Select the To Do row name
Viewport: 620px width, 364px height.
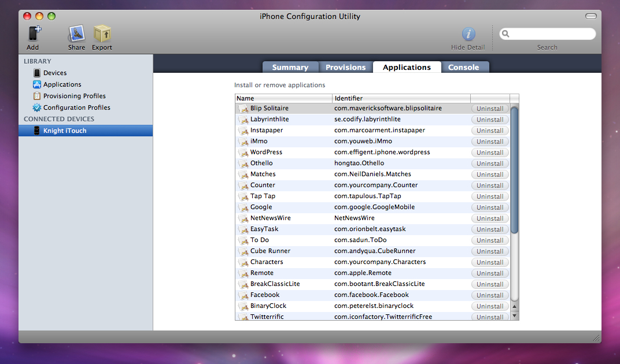point(259,240)
